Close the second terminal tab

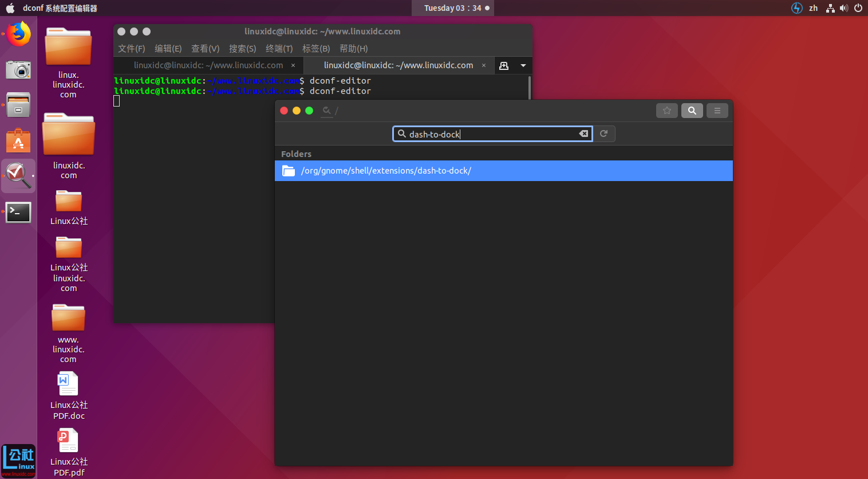(x=484, y=65)
